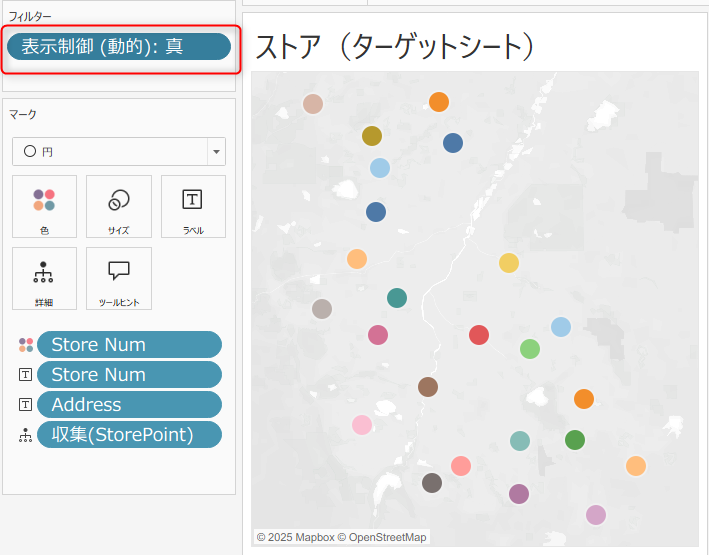Viewport: 709px width, 555px height.
Task: Open the サイズ (size) marks card button
Action: (119, 206)
